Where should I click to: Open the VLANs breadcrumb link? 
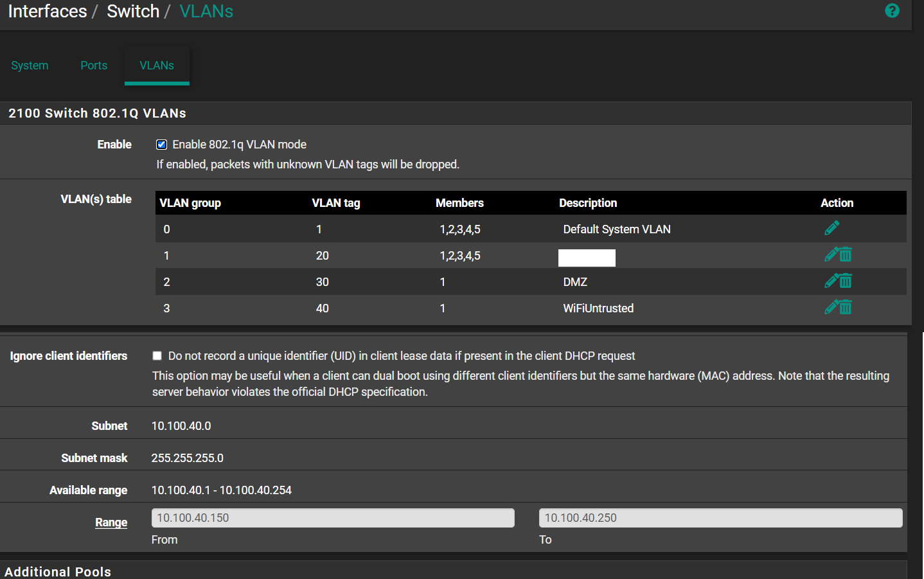206,12
